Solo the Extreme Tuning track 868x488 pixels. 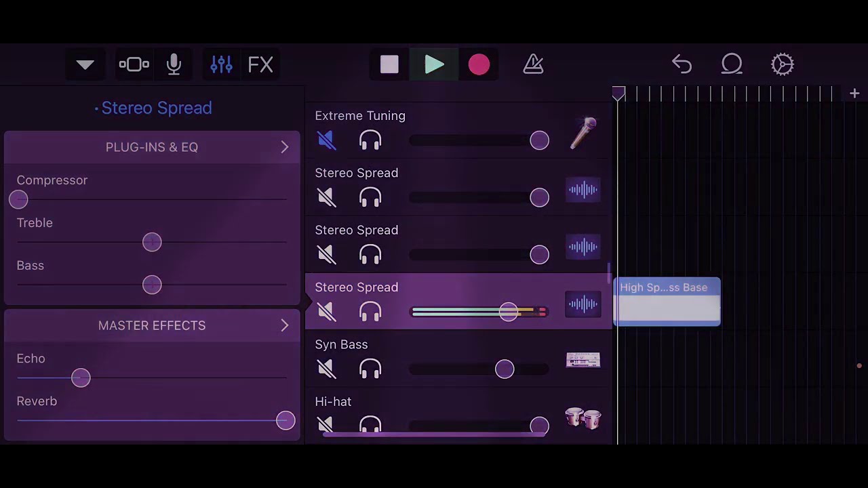[370, 140]
